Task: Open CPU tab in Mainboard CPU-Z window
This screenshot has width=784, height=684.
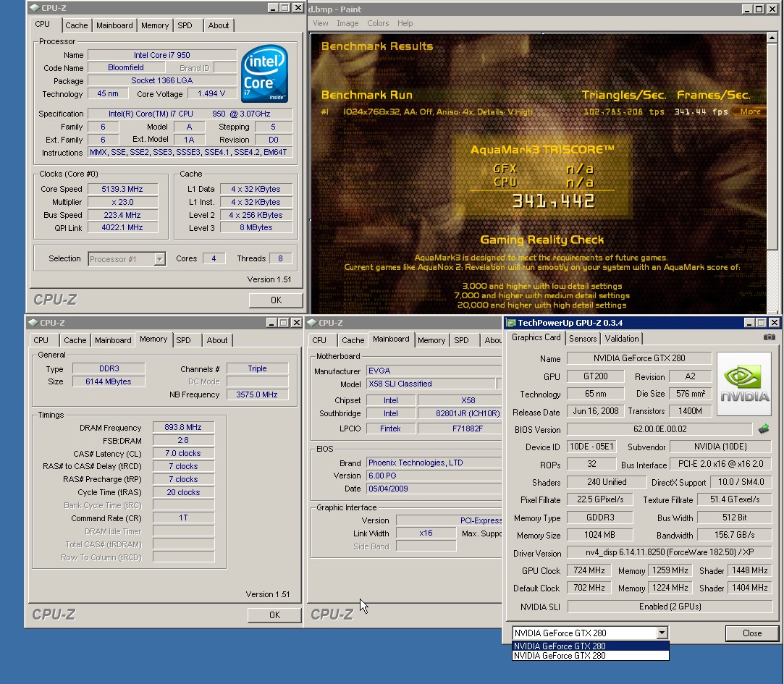Action: click(319, 340)
